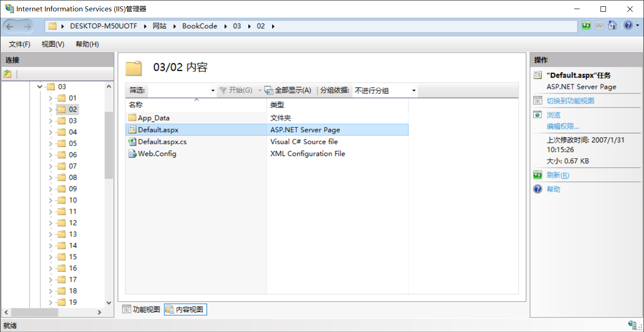This screenshot has height=332, width=644.
Task: Click the status bar network icon
Action: (633, 325)
